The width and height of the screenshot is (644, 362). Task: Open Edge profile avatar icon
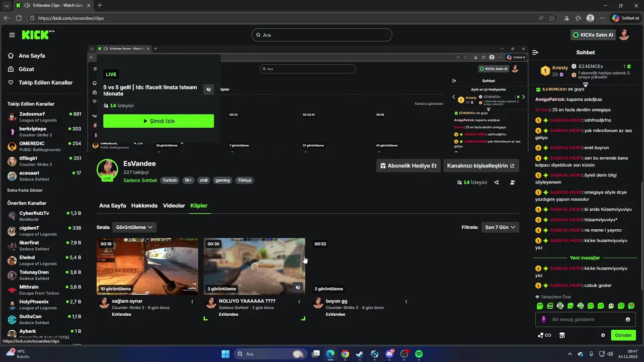click(590, 18)
